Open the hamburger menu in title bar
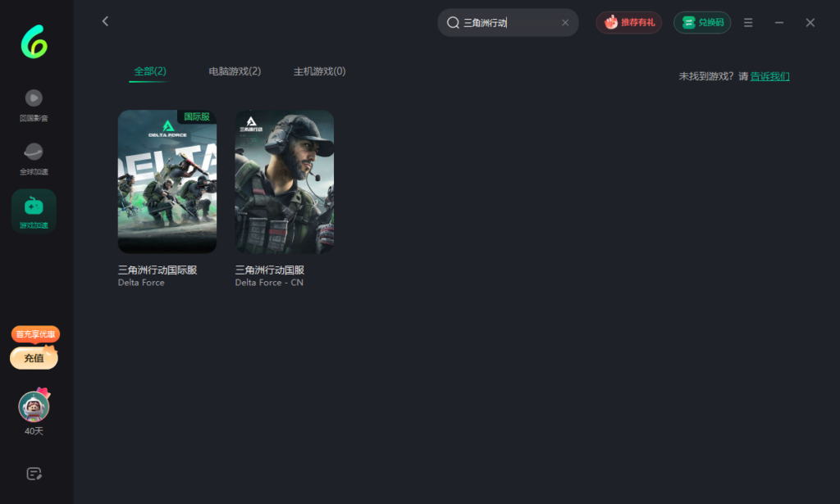 pos(748,23)
